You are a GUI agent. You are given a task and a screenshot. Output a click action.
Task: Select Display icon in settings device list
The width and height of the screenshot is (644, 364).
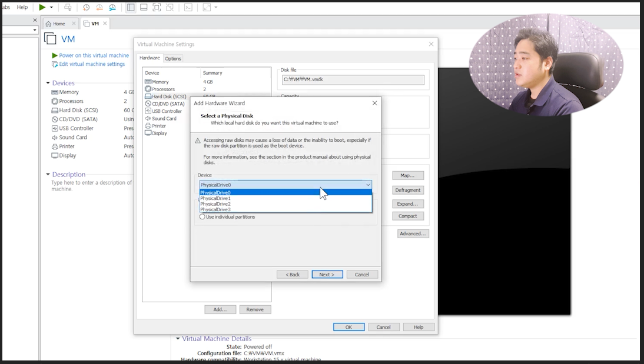(x=148, y=133)
